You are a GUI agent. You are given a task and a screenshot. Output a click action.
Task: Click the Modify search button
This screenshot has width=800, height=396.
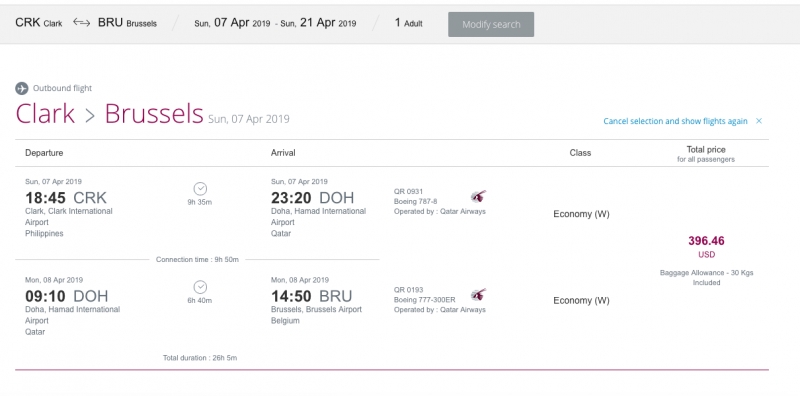pyautogui.click(x=491, y=24)
